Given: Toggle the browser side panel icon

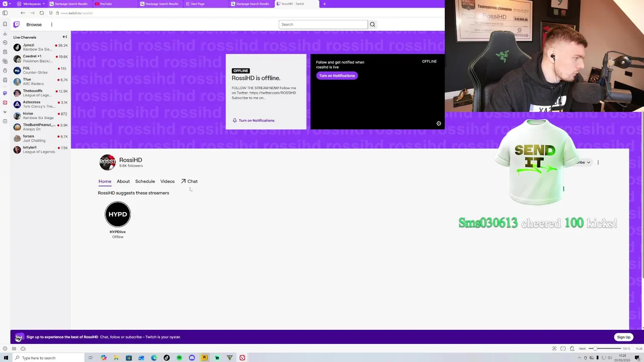Looking at the screenshot, I should pos(5,13).
